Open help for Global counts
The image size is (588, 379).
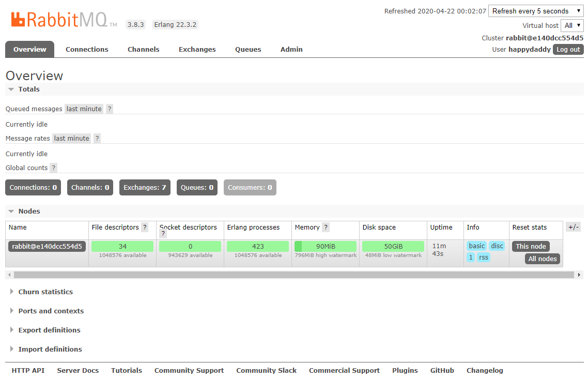pos(54,168)
